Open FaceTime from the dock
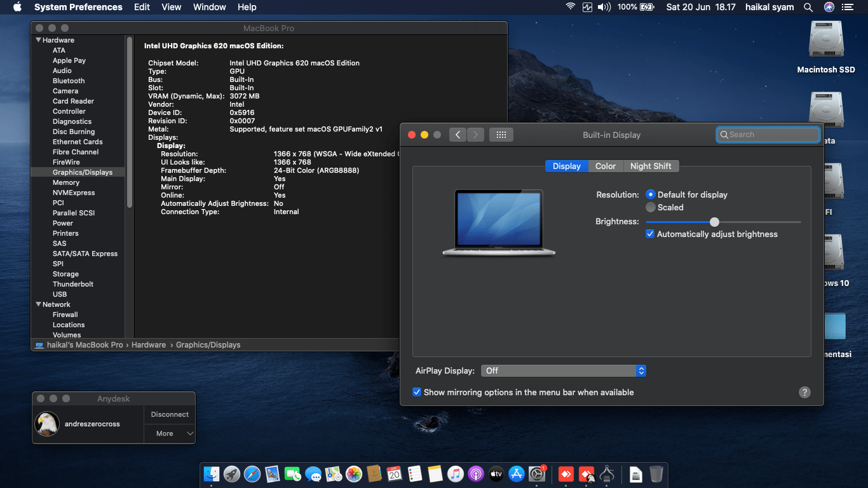This screenshot has height=488, width=868. click(x=293, y=474)
